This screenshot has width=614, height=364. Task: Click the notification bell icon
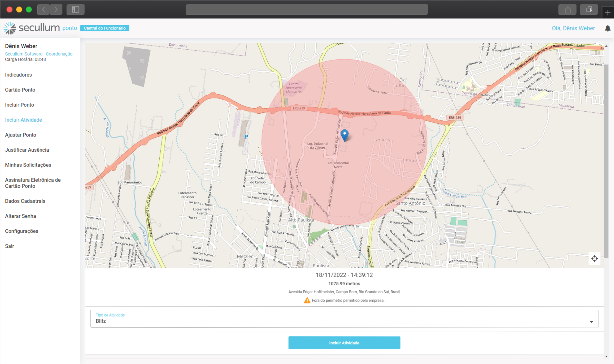pos(607,28)
